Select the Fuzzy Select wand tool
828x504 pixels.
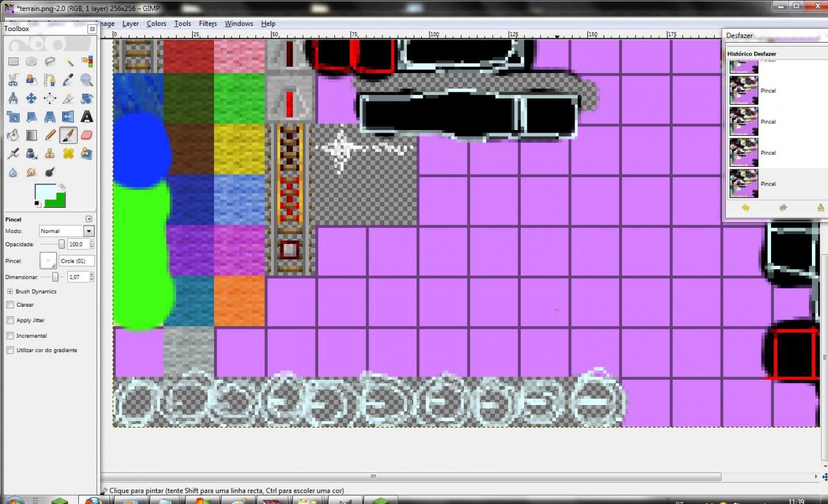click(69, 61)
